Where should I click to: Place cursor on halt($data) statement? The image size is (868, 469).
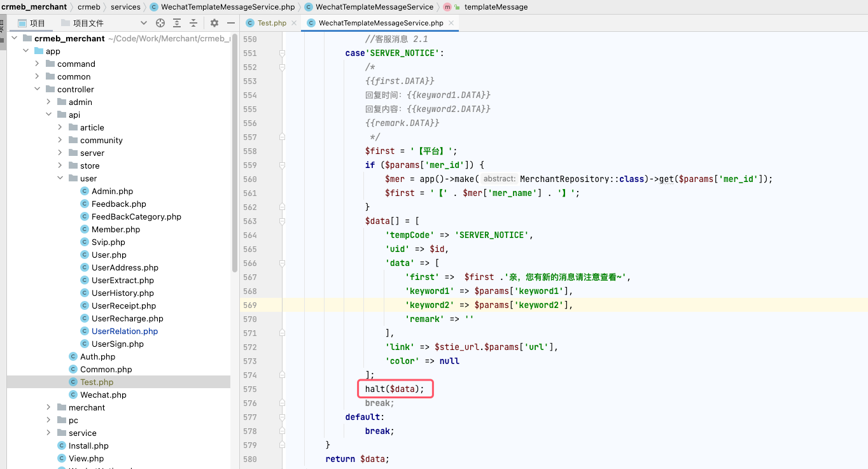coord(395,389)
